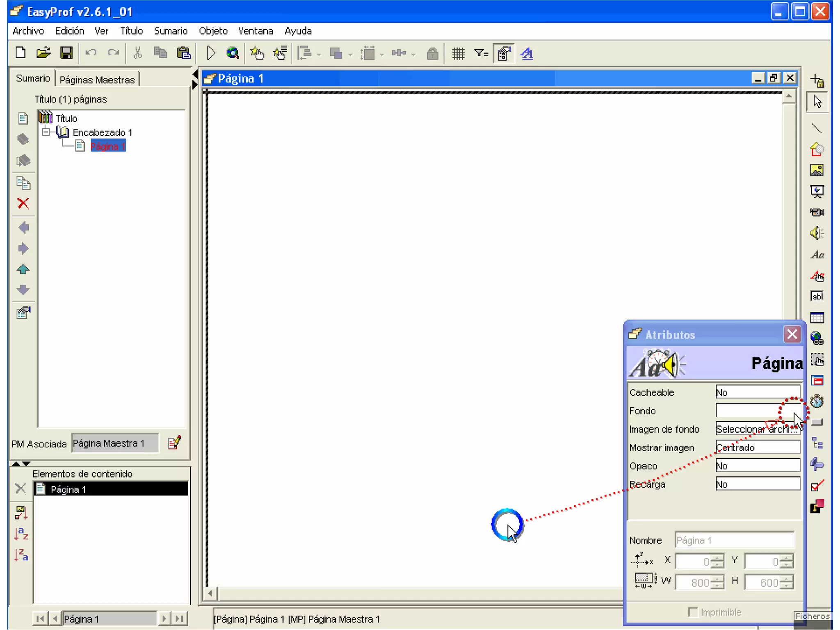Select the arrow pointer selection tool

coord(817,101)
